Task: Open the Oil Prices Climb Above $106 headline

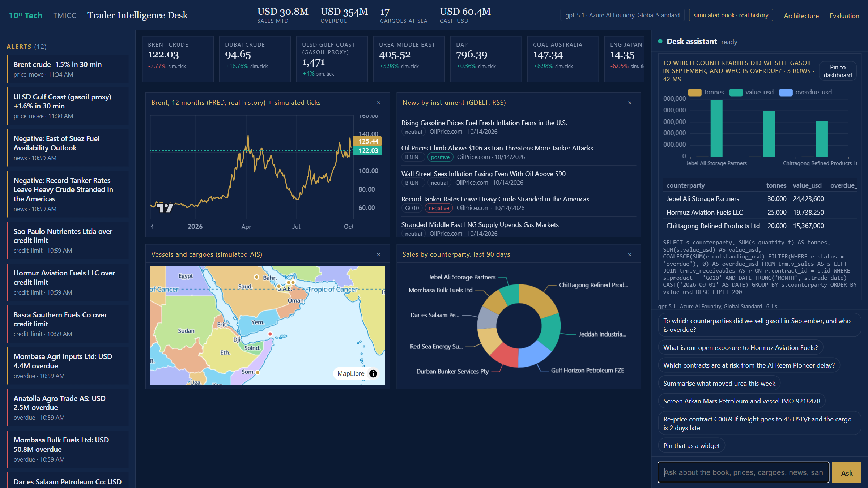Action: [497, 148]
